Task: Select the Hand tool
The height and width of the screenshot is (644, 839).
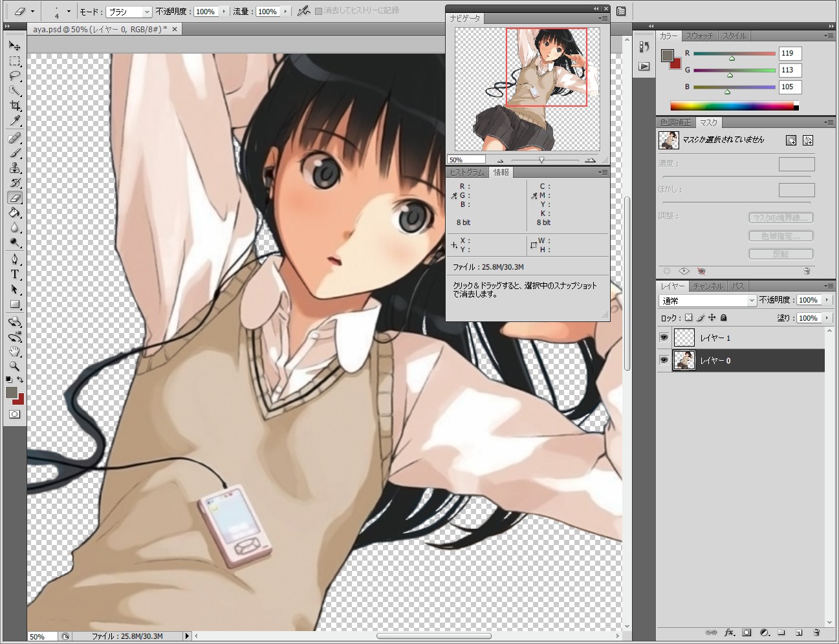Action: [15, 352]
